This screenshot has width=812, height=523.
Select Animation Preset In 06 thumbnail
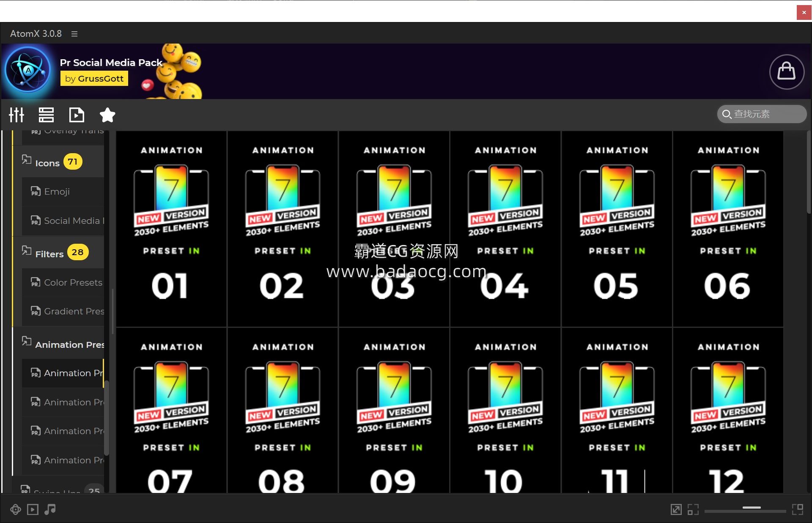click(728, 229)
